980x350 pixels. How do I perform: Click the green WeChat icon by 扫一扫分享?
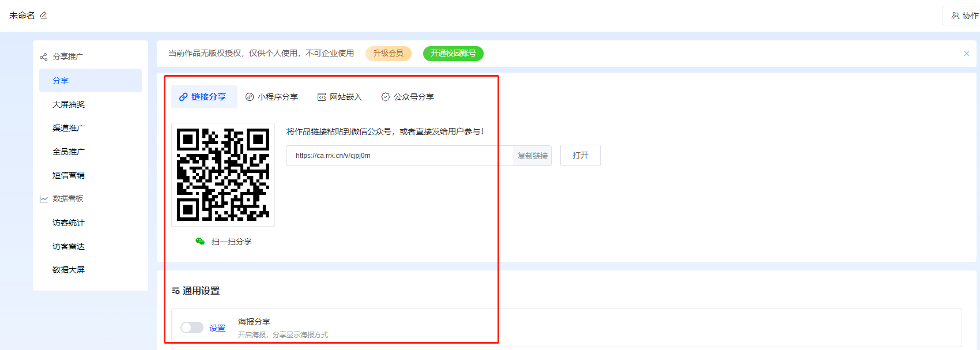click(x=200, y=242)
